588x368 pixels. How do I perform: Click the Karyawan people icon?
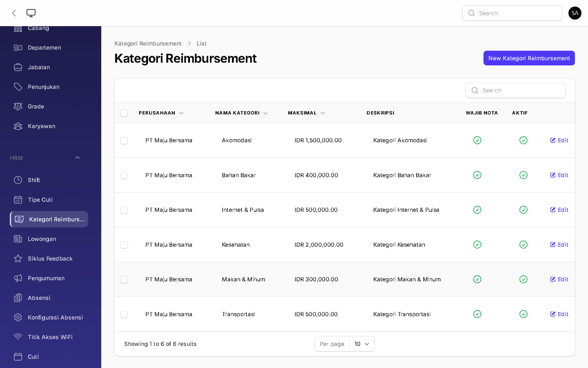pyautogui.click(x=18, y=126)
